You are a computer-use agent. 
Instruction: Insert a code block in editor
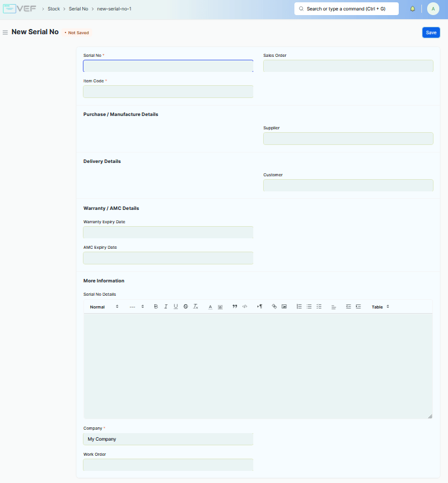(x=245, y=307)
